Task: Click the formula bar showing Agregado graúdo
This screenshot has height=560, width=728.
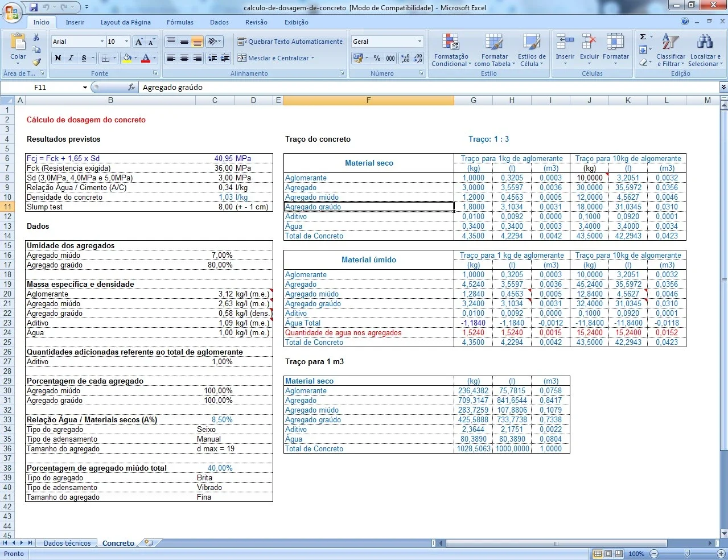Action: (430, 88)
